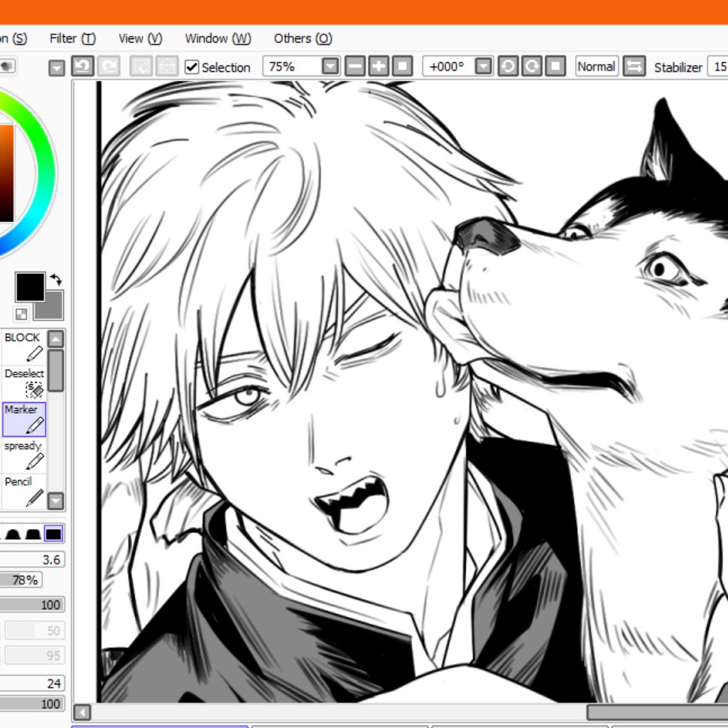This screenshot has width=728, height=728.
Task: Open the small dropdown arrow left of Undo
Action: pyautogui.click(x=56, y=68)
